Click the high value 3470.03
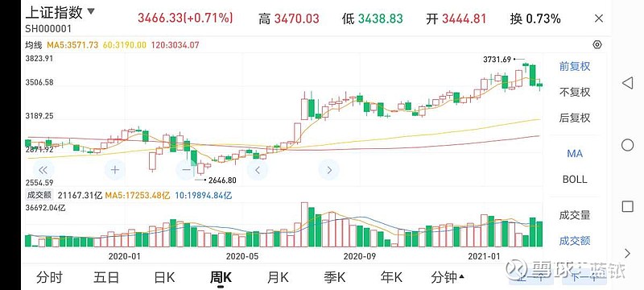The image size is (644, 290). 296,19
